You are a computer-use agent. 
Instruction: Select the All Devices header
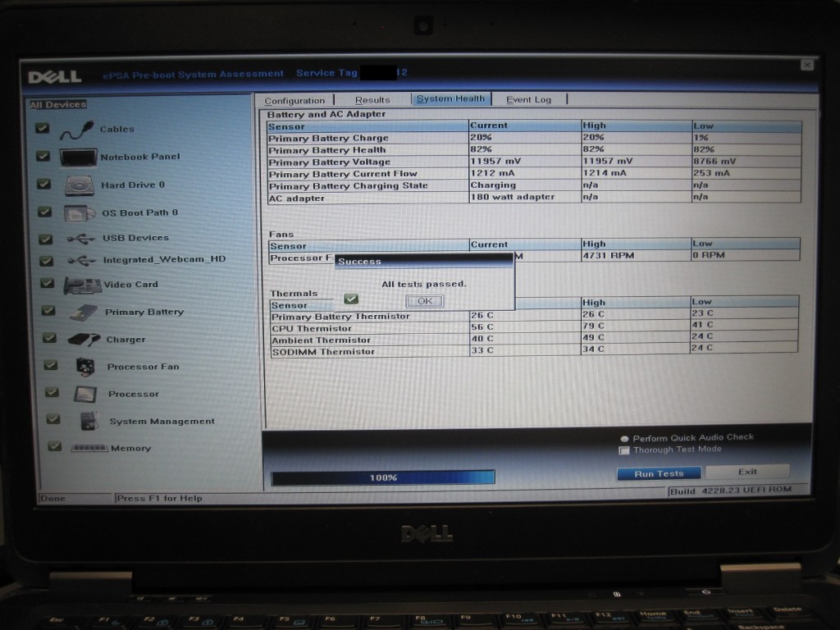coord(58,104)
